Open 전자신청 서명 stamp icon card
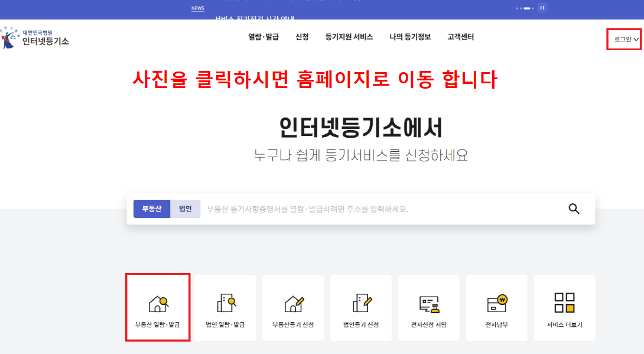The image size is (644, 354). pos(429,307)
